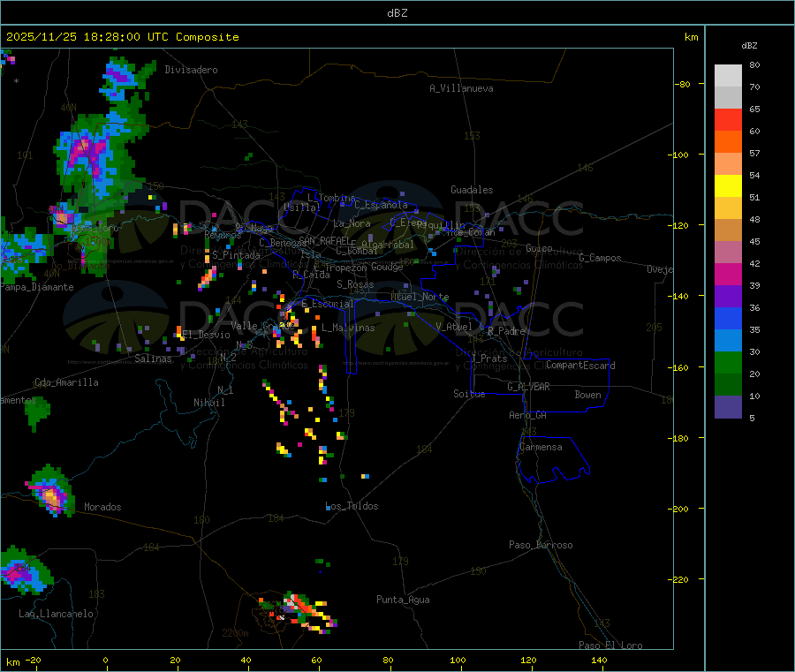Click the SAN_RAFAEL city label
This screenshot has height=672, width=795.
(x=324, y=240)
